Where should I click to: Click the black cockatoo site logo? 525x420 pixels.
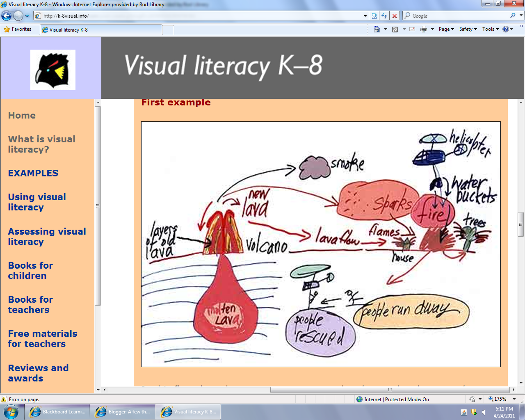click(x=53, y=70)
